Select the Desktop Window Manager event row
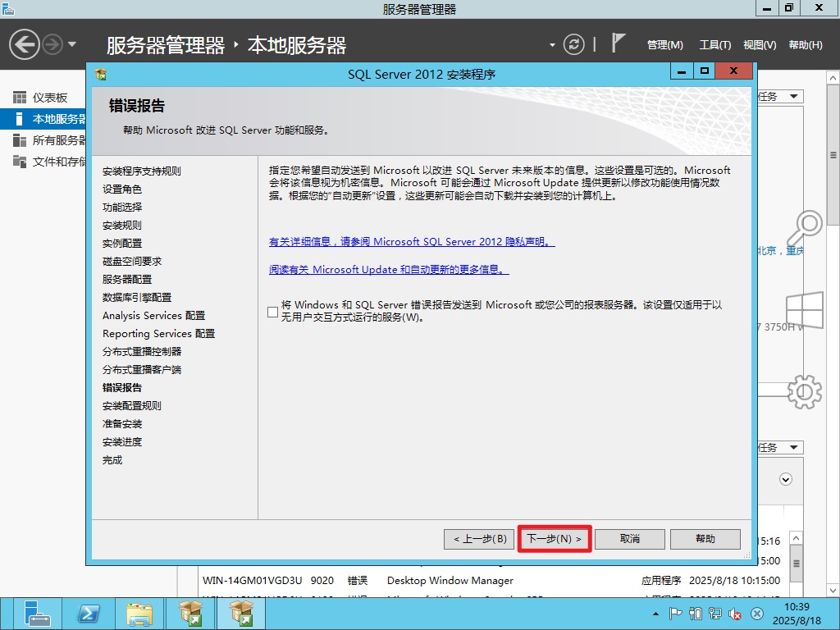The height and width of the screenshot is (630, 840). [x=491, y=580]
